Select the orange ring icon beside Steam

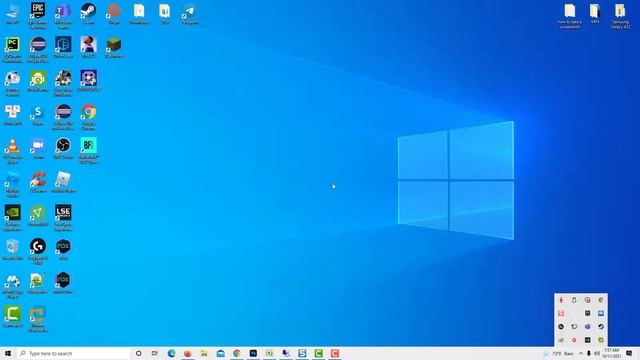114,13
